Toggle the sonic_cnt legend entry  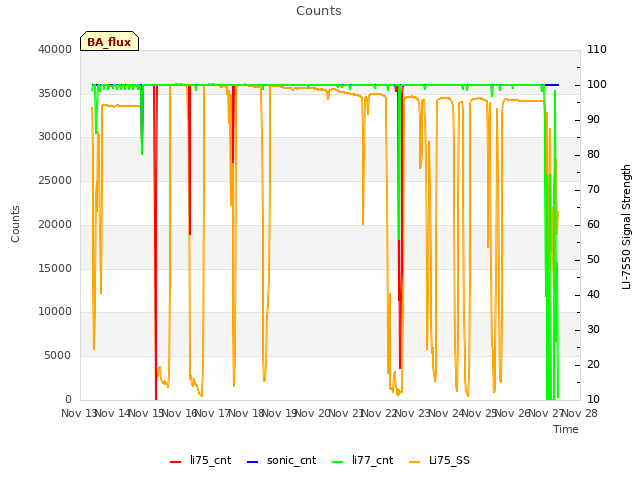[282, 460]
